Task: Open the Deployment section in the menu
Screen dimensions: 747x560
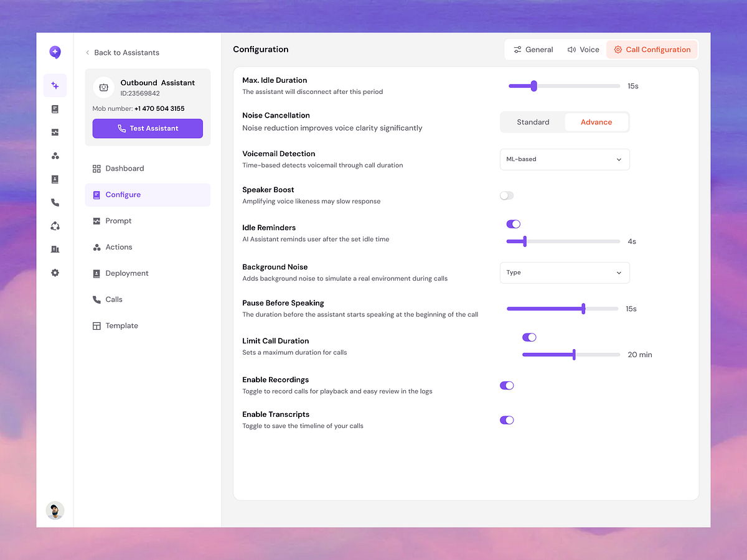Action: click(x=126, y=273)
